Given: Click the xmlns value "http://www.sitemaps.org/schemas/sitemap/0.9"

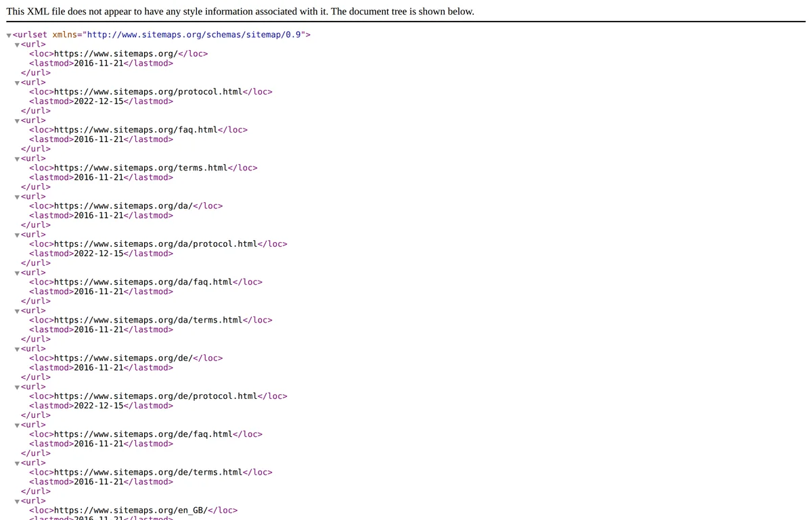Looking at the screenshot, I should (194, 34).
